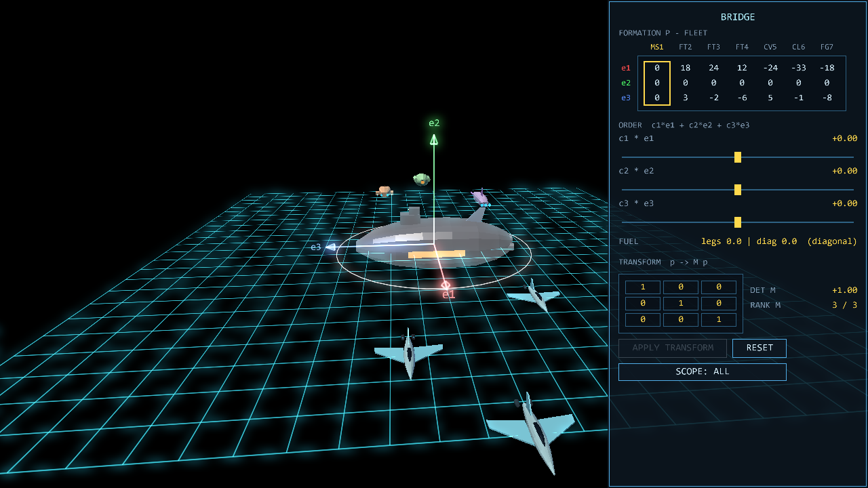Click the FUEL legs and diag readout
Screen dimensions: 868x488
click(779, 241)
